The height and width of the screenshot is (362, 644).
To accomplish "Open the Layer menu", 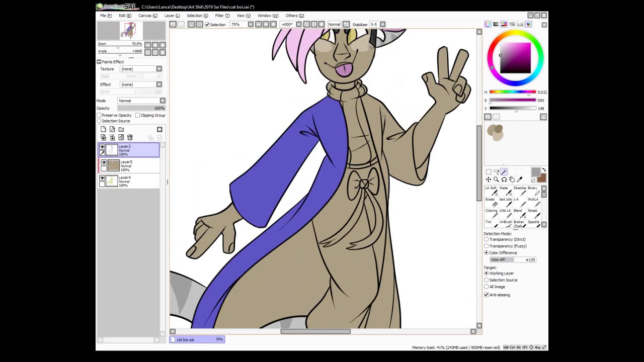I will pos(172,16).
